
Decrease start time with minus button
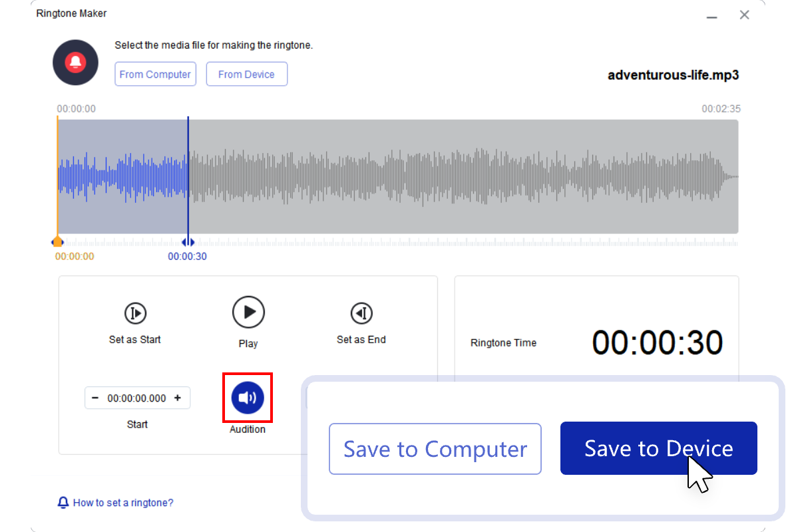[x=95, y=398]
